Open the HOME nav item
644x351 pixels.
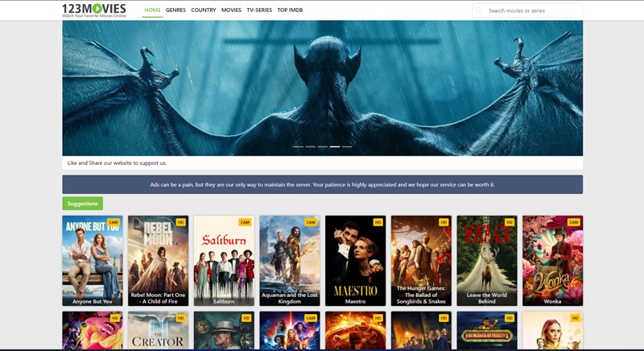[152, 10]
